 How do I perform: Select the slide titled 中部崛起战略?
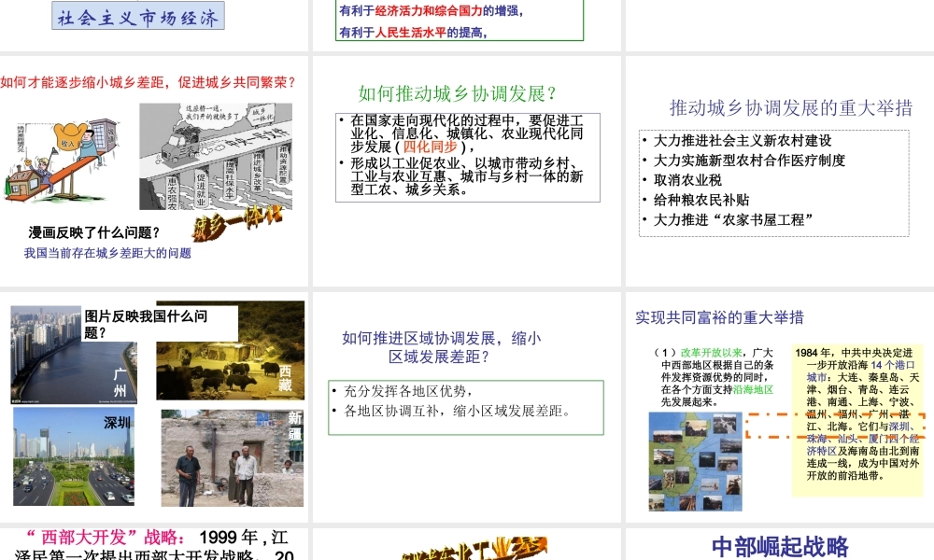(x=780, y=544)
